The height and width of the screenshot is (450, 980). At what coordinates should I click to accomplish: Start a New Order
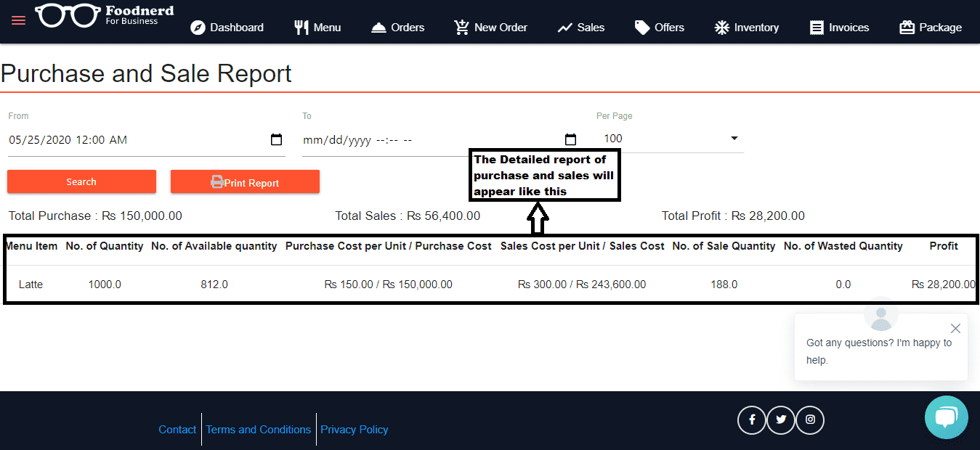[491, 28]
